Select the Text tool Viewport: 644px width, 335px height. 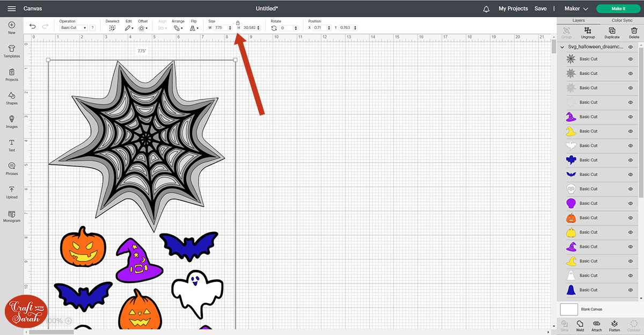click(12, 145)
